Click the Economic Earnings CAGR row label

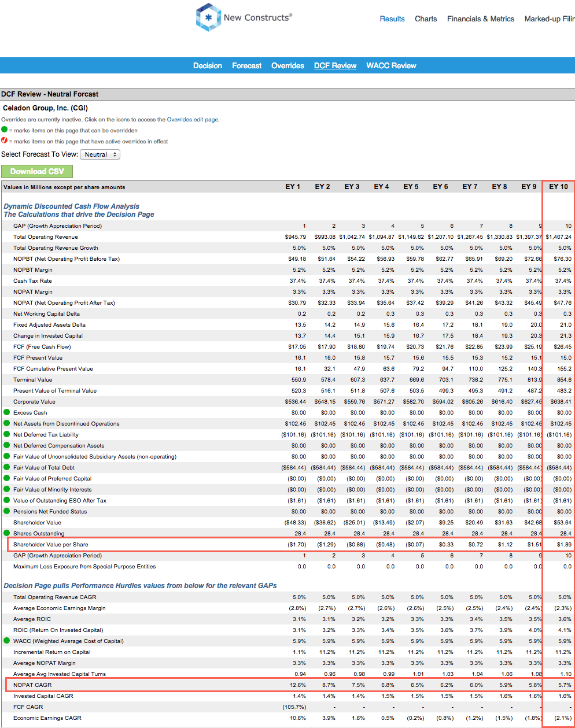click(x=47, y=718)
